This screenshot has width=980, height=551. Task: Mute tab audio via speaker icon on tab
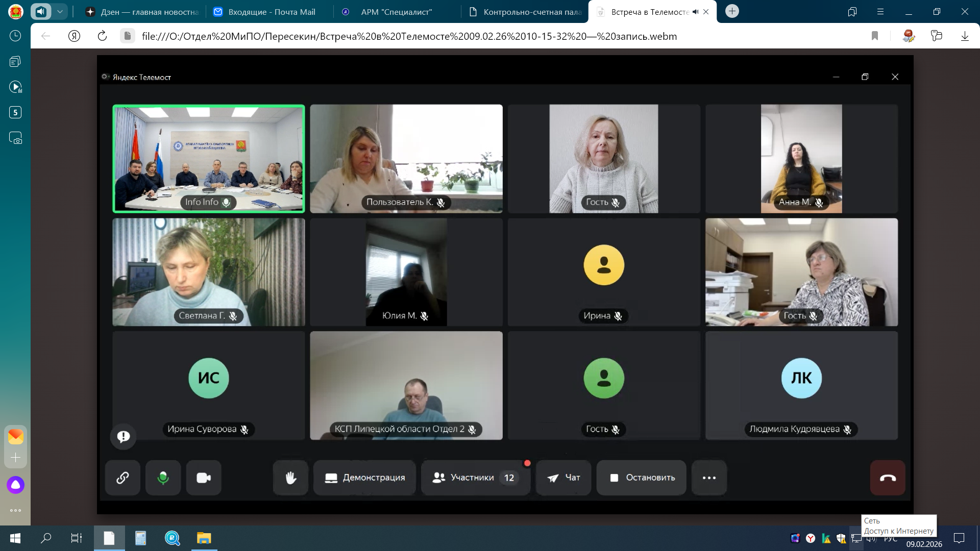695,12
